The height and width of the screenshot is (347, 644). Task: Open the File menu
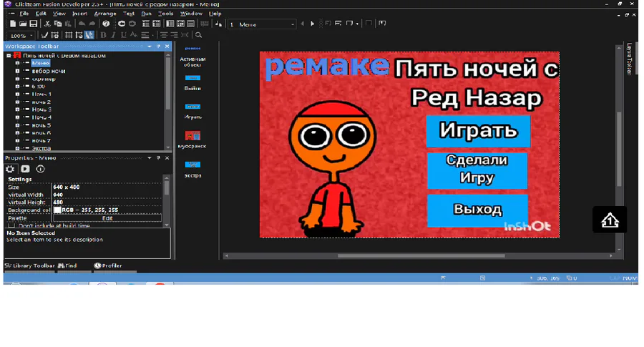pyautogui.click(x=24, y=14)
